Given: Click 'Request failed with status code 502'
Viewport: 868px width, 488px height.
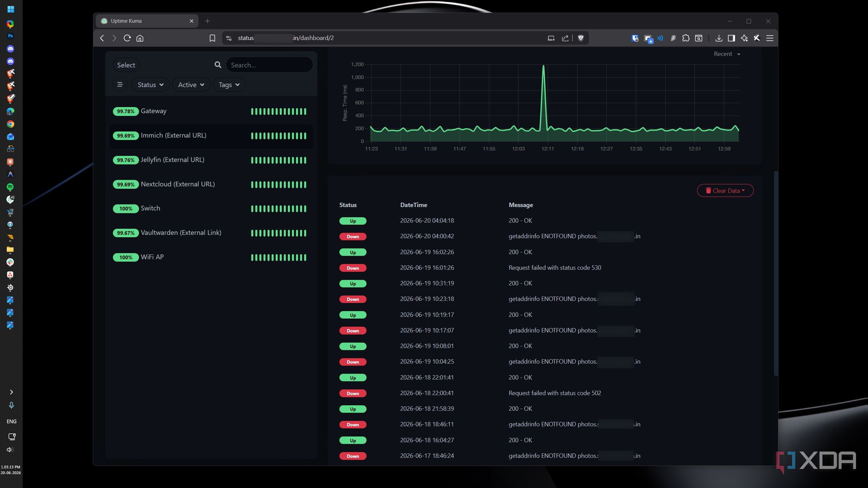Looking at the screenshot, I should 555,393.
